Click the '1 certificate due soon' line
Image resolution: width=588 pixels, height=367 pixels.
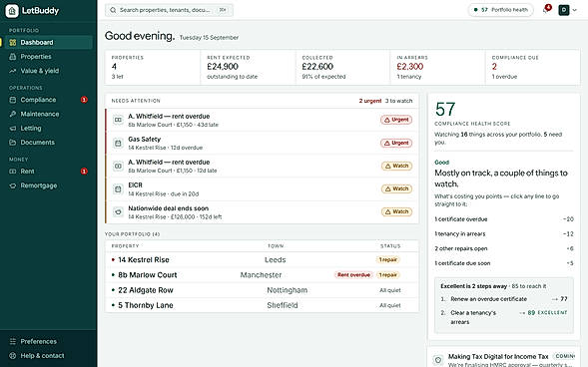pos(504,263)
